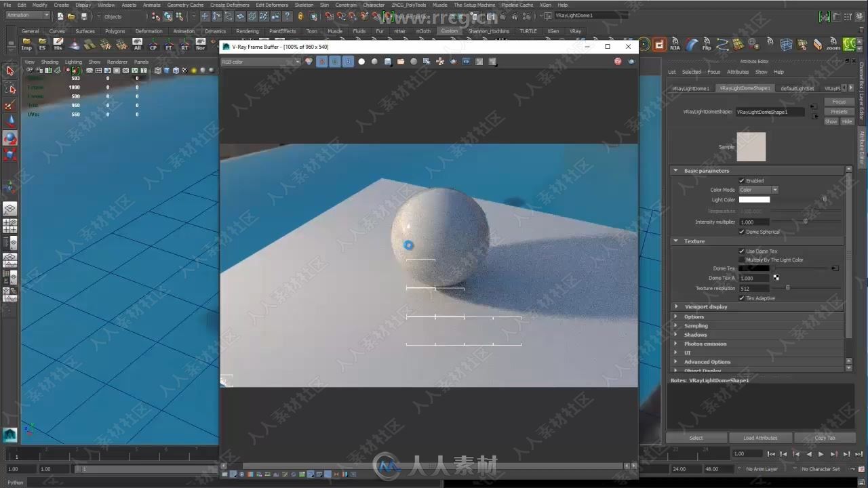The image size is (868, 488).
Task: Click the All shelf button
Action: point(138,45)
